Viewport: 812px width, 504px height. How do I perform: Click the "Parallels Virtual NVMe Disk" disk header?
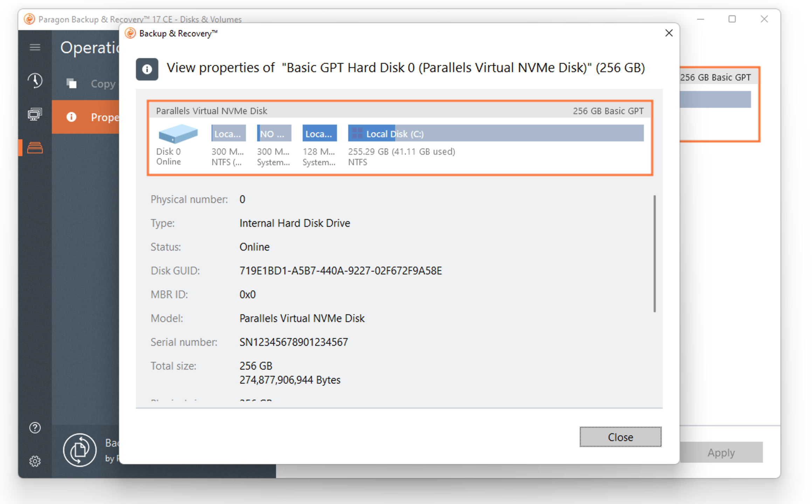tap(212, 111)
